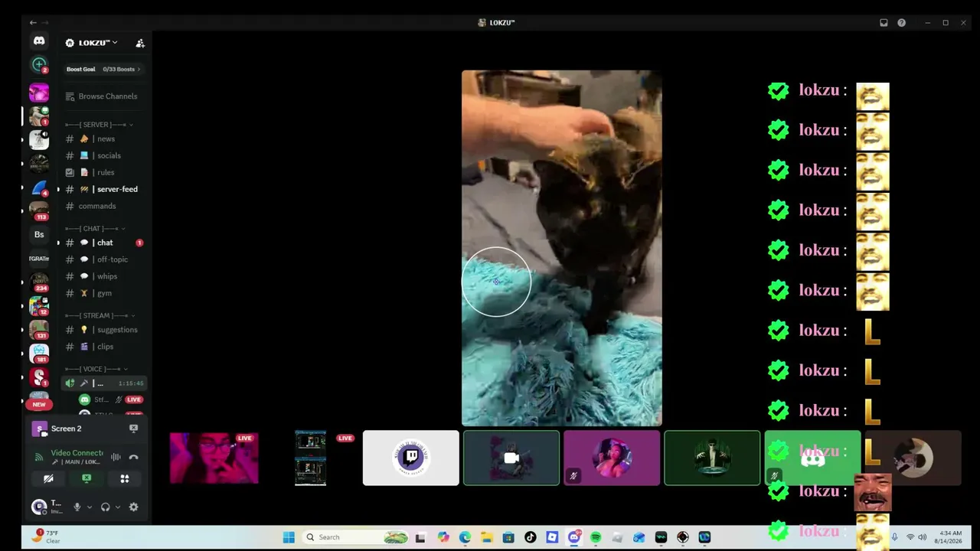Image resolution: width=980 pixels, height=551 pixels.
Task: Open the news channel
Action: coord(104,139)
